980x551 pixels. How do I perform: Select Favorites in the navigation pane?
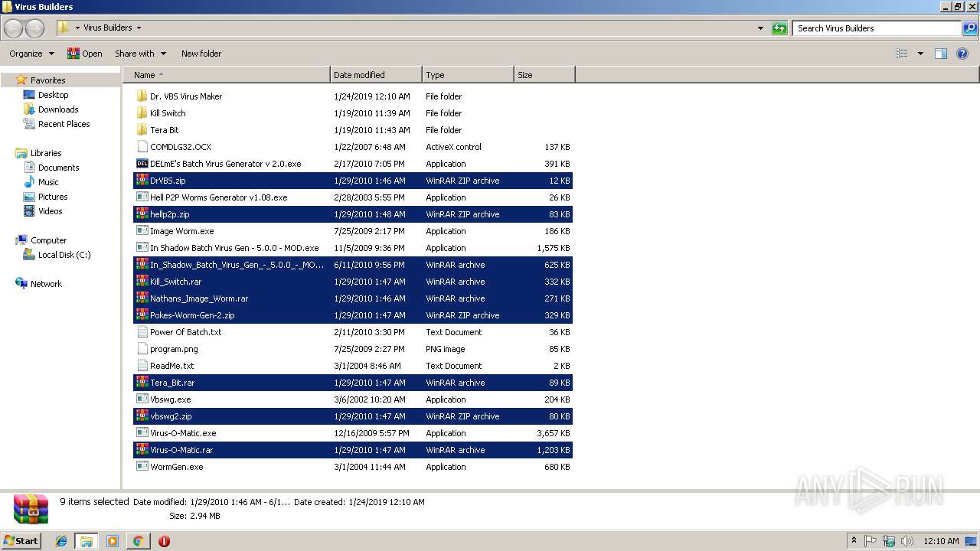47,80
